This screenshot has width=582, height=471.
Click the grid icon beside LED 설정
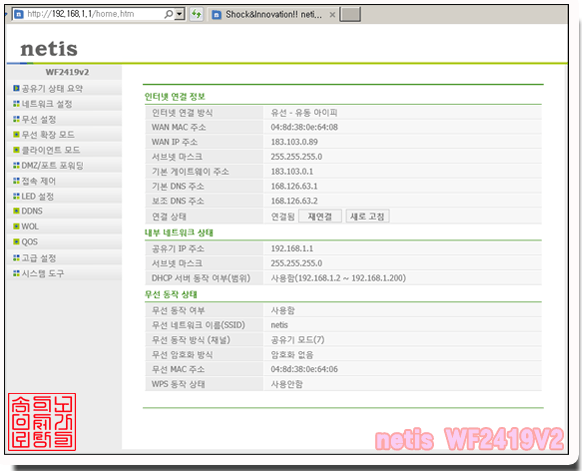pyautogui.click(x=16, y=196)
